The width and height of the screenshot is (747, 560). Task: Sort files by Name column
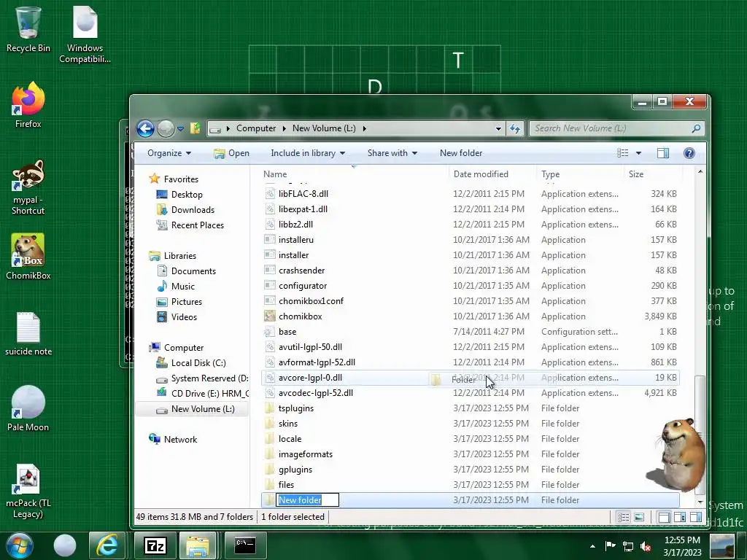tap(355, 174)
